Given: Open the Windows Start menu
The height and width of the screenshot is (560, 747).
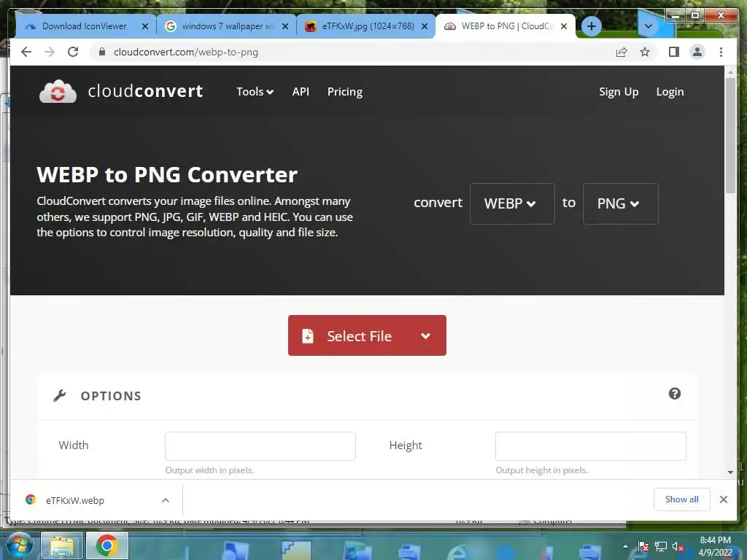Looking at the screenshot, I should point(18,545).
